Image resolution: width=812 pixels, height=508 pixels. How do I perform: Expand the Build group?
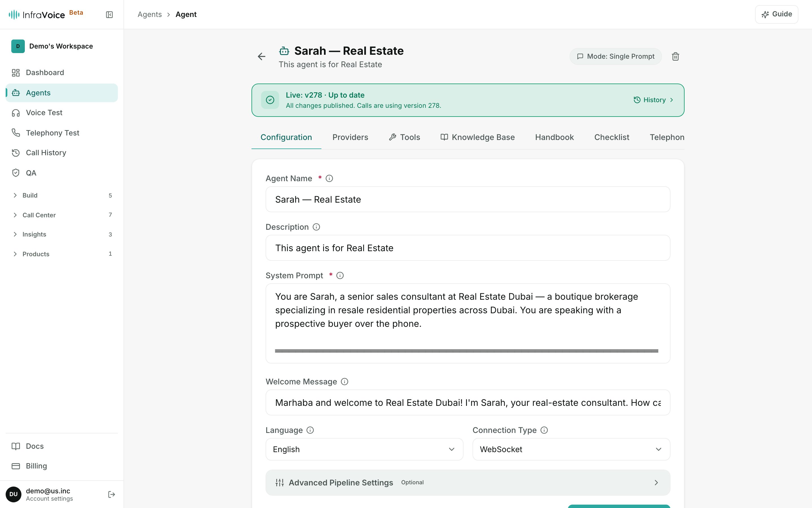click(62, 195)
